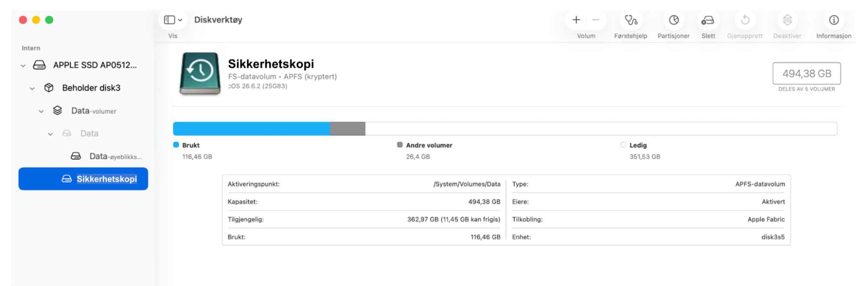
Task: Click the add volume plus button
Action: (576, 20)
